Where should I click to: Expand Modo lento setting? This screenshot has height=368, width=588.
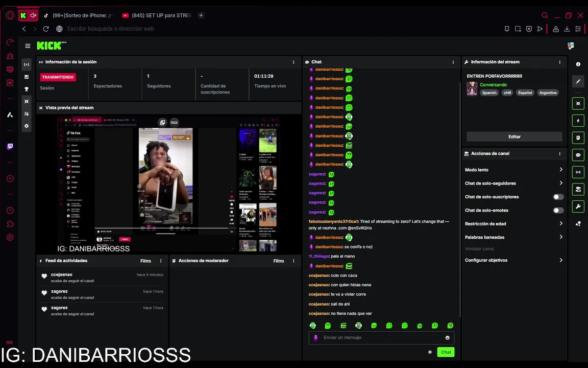514,170
